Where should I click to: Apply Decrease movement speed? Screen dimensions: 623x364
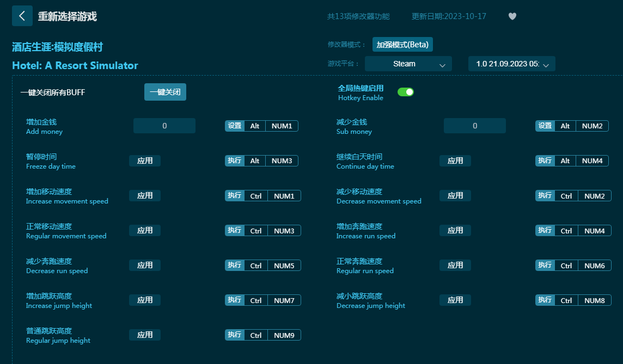(455, 196)
